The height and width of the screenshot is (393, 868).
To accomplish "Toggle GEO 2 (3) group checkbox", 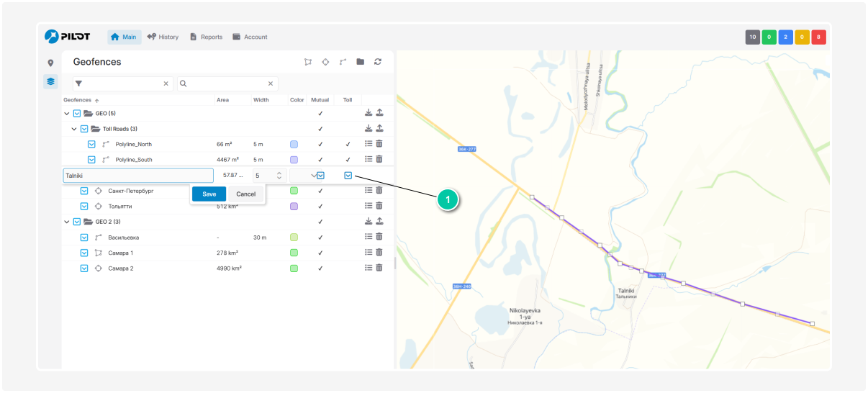I will (x=77, y=222).
